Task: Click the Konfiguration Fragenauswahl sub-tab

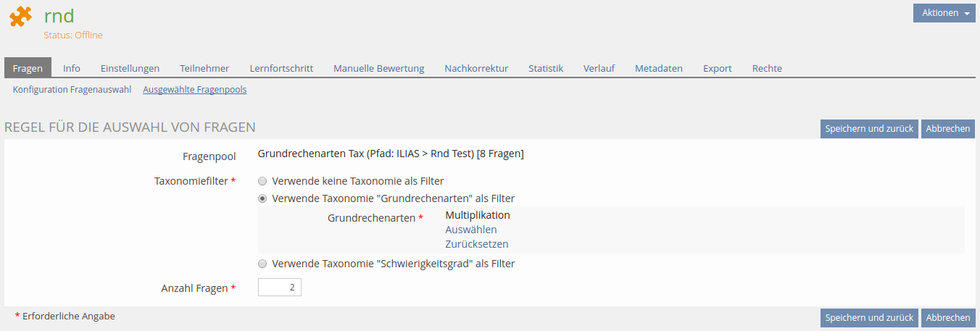Action: point(72,90)
